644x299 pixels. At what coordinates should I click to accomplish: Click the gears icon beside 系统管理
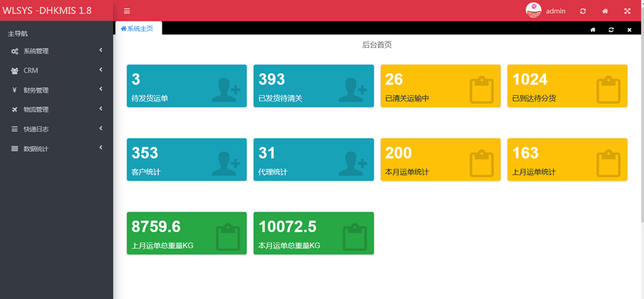click(x=14, y=52)
